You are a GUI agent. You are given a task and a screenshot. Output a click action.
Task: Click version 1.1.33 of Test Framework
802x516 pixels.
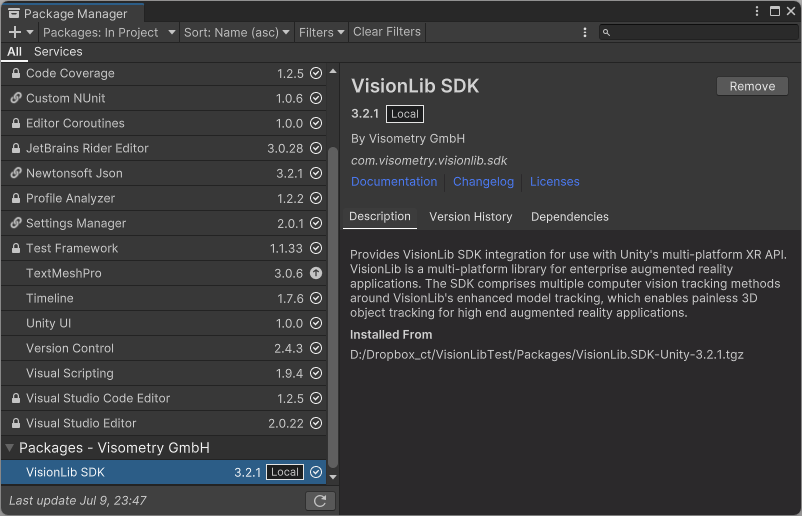(x=286, y=248)
